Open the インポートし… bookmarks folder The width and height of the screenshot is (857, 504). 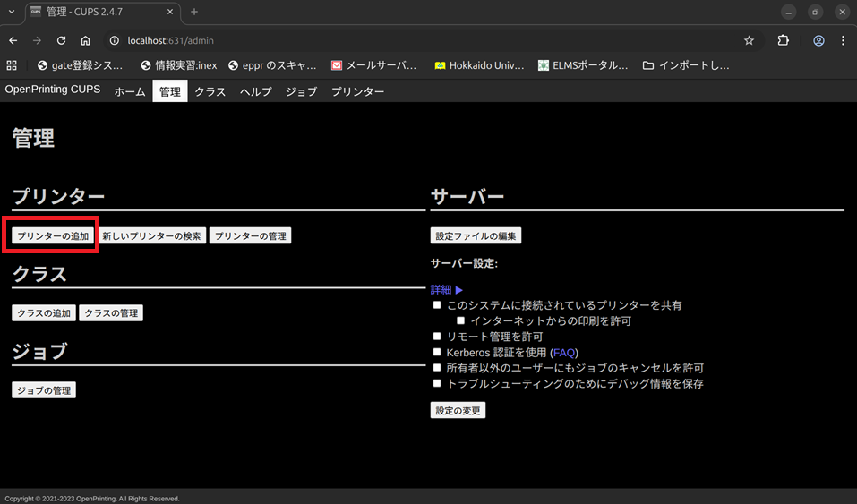[x=686, y=65]
